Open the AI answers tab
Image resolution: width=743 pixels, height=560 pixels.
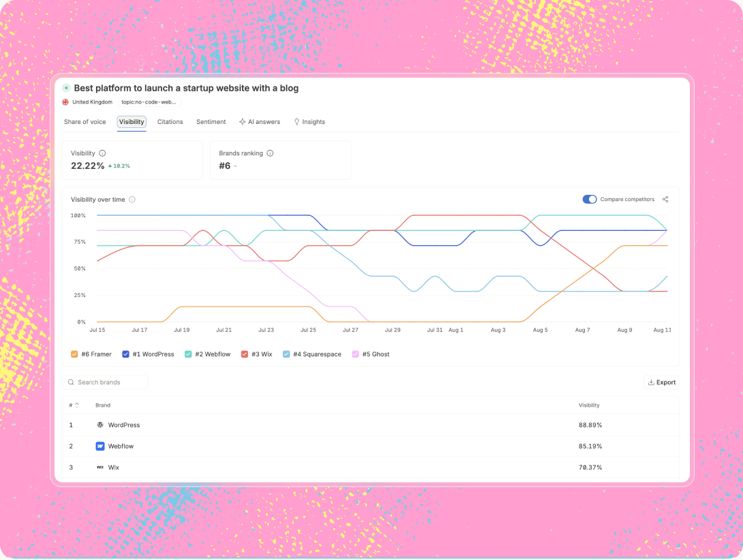point(260,122)
